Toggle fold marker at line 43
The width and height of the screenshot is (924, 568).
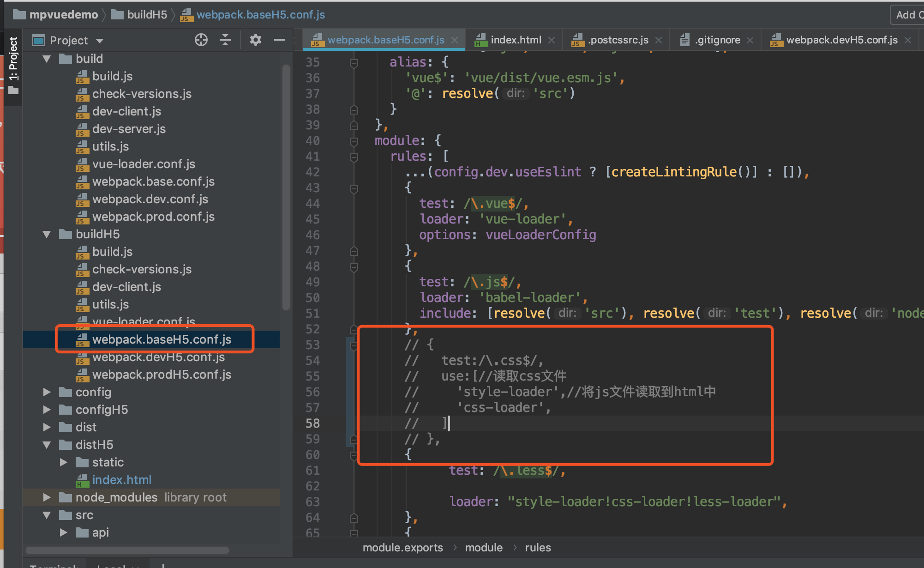(x=354, y=188)
